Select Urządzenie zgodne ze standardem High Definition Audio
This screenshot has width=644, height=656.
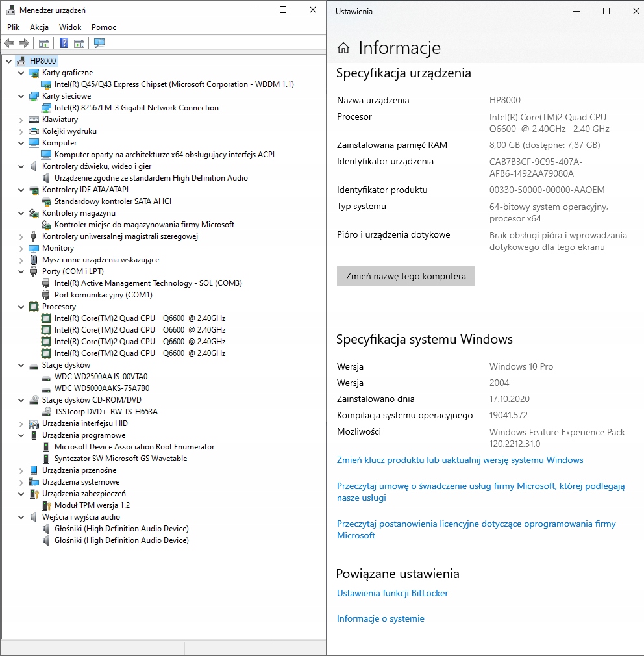tap(151, 178)
